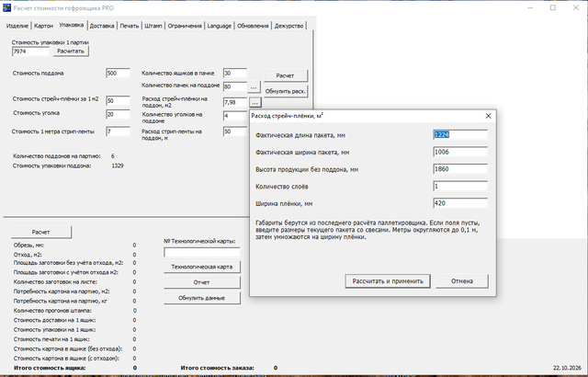The width and height of the screenshot is (588, 377).
Task: Click the Фактическая длина пакета field
Action: tap(460, 134)
